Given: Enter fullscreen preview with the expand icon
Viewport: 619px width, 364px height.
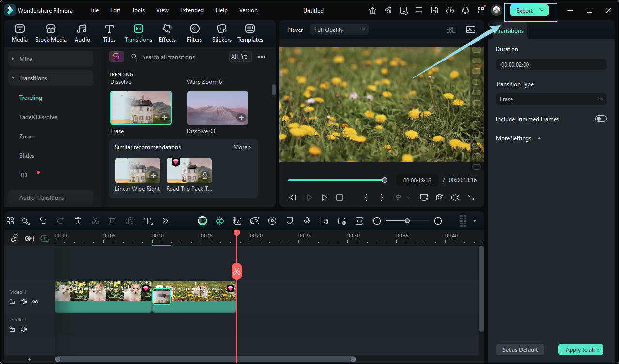Looking at the screenshot, I should (x=471, y=197).
